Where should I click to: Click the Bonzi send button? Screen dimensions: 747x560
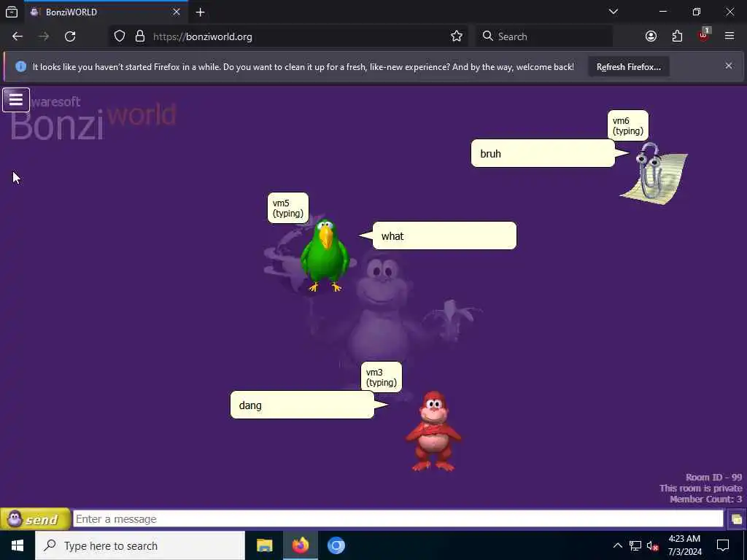[35, 519]
